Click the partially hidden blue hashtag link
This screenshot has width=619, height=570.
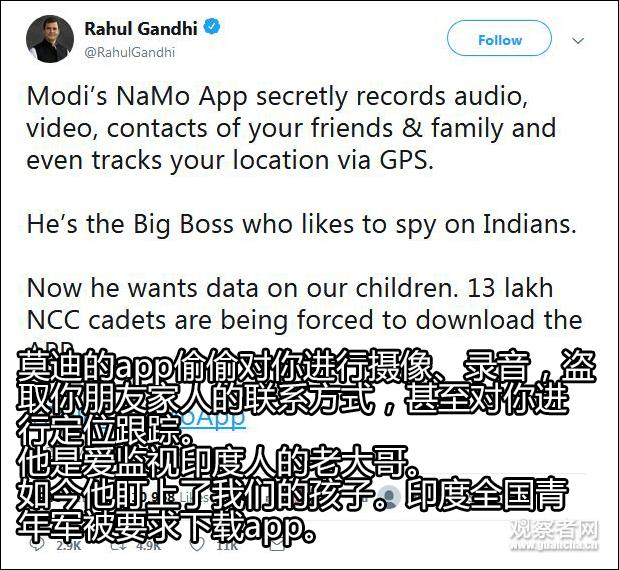(x=192, y=417)
